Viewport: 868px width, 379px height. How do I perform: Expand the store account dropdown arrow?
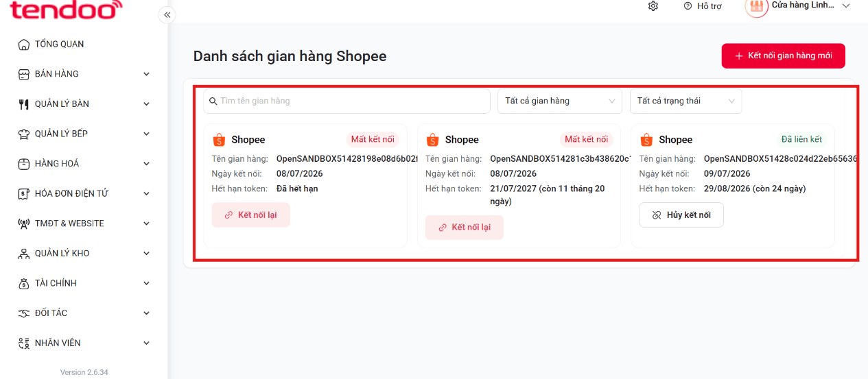846,5
